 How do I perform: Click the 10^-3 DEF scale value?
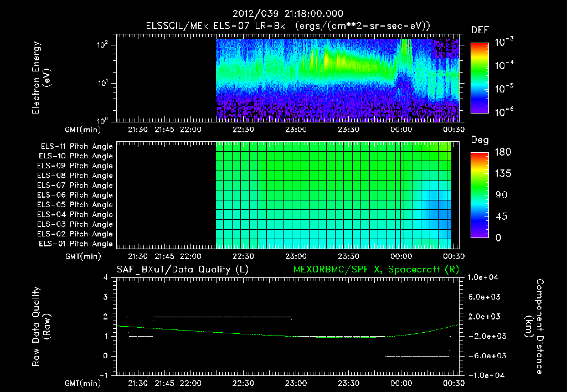click(x=504, y=42)
